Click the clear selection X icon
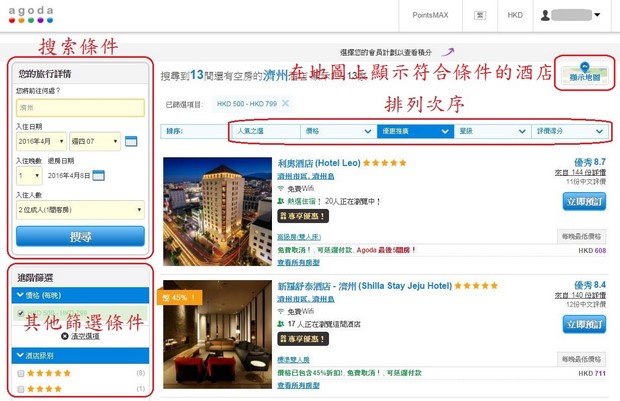 tap(65, 336)
